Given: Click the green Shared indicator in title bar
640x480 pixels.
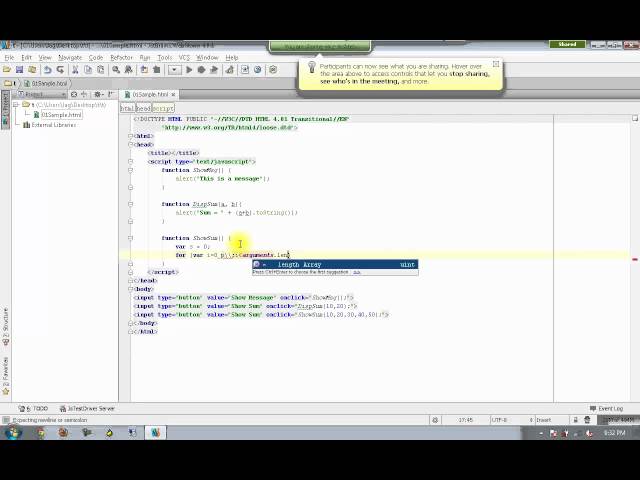Looking at the screenshot, I should tap(567, 44).
